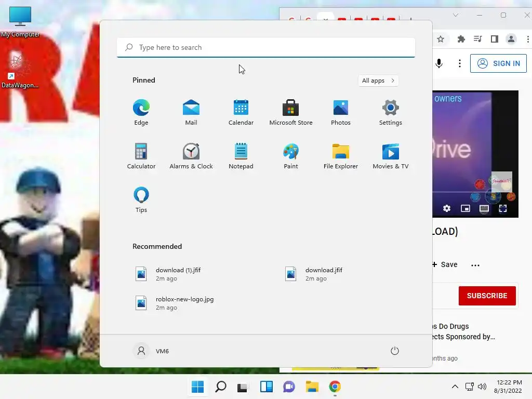Open My Computer desktop icon

[x=20, y=22]
